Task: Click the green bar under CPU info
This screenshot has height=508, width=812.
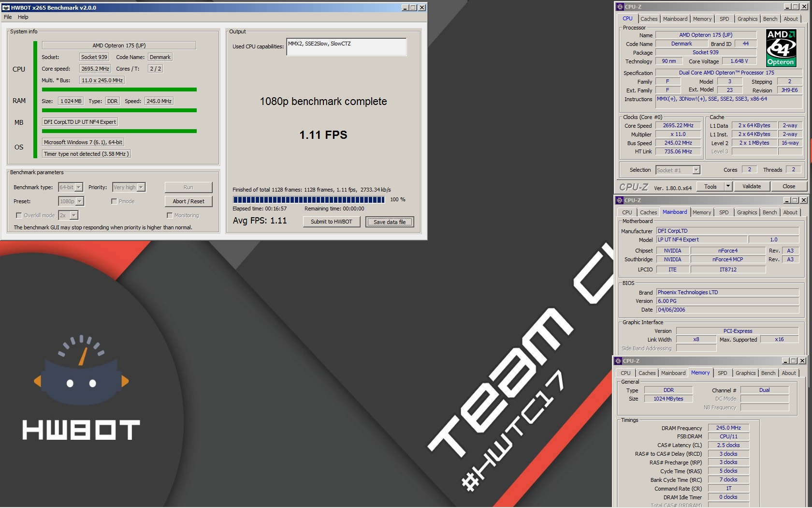Action: tap(119, 90)
